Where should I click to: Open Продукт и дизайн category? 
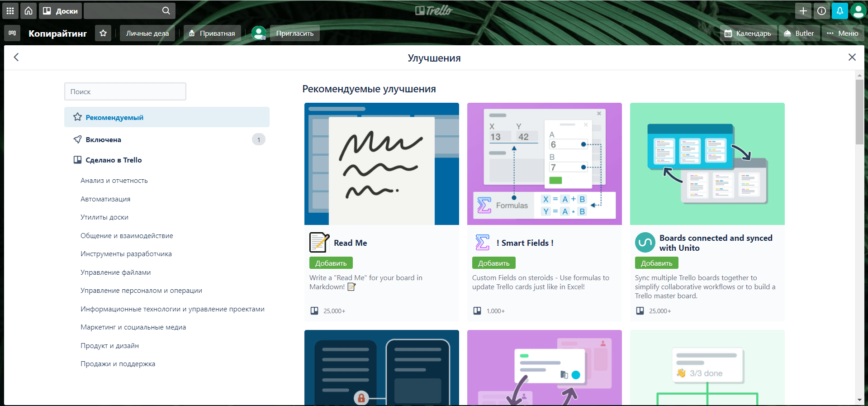(x=109, y=346)
